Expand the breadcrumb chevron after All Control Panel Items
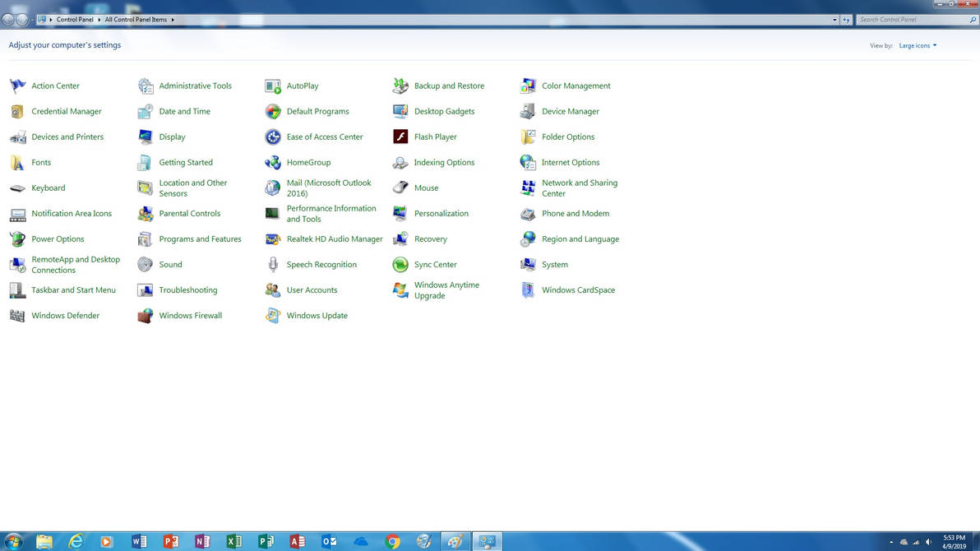Screen dimensions: 980x551 tap(173, 19)
